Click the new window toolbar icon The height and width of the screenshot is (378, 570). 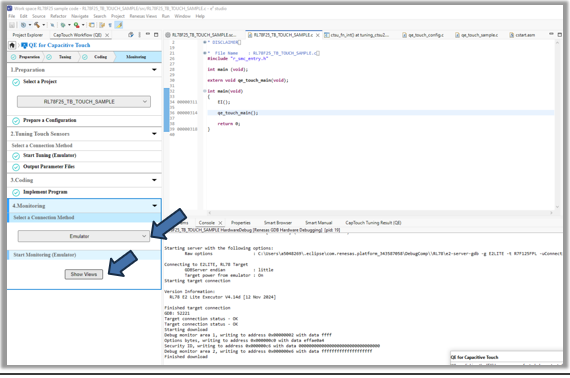pos(92,25)
